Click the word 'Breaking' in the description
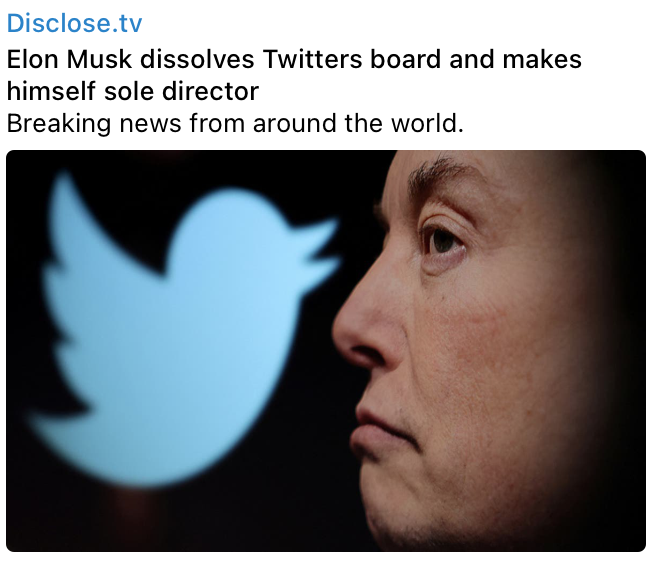 (x=49, y=124)
